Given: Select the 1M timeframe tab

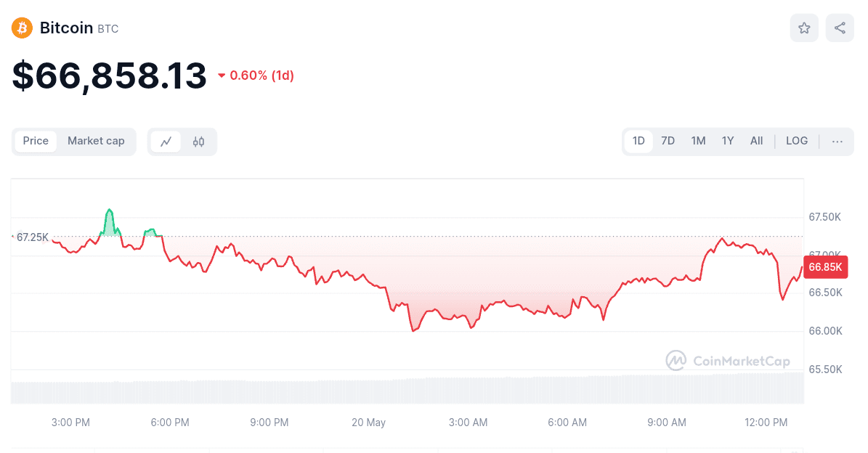Looking at the screenshot, I should click(698, 141).
